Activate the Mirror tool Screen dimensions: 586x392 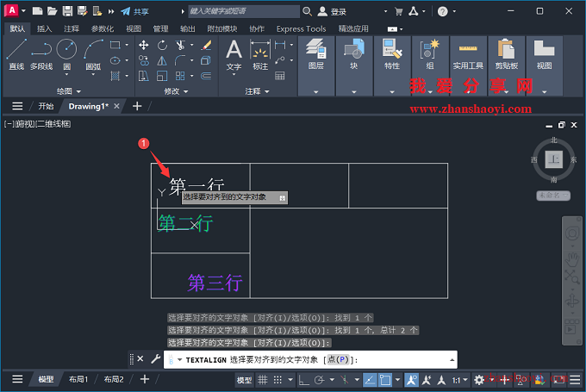tap(162, 60)
